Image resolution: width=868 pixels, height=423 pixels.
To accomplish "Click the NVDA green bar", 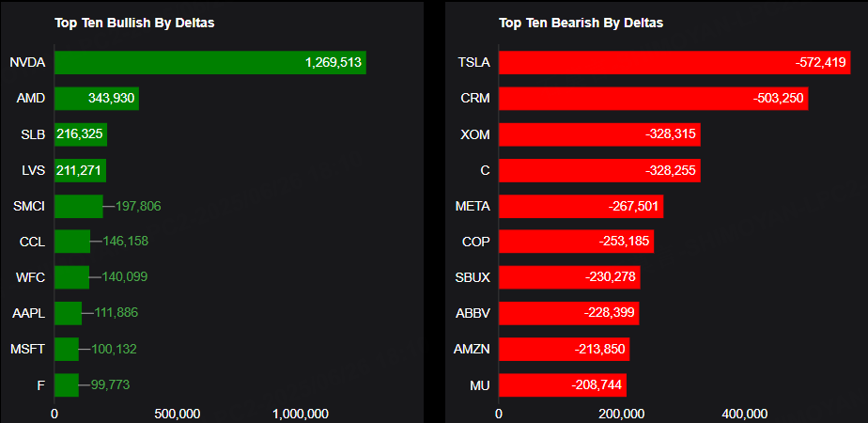I will (210, 63).
